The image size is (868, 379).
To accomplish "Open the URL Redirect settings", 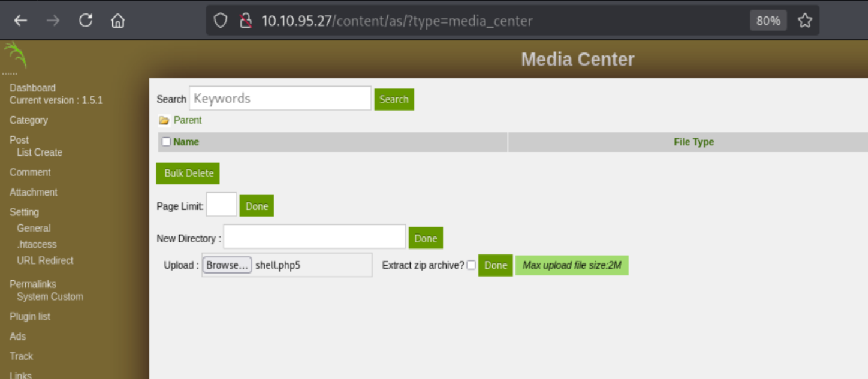I will 44,260.
